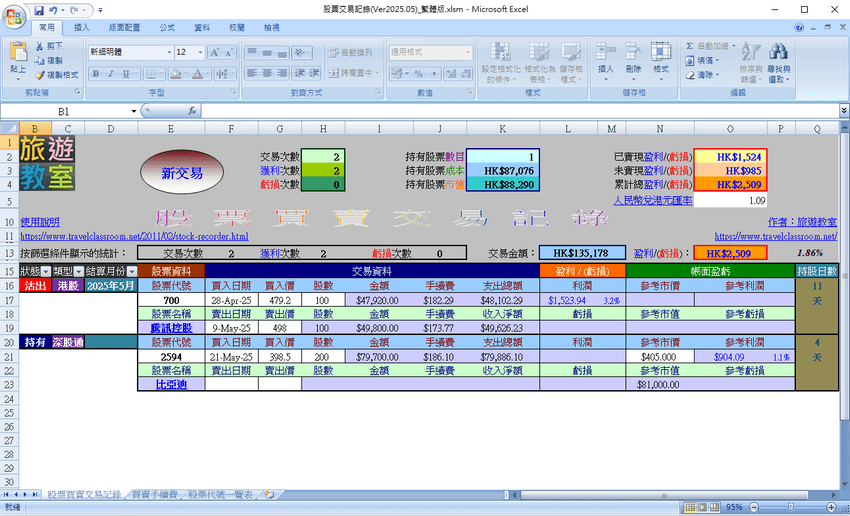Click the fill color paint bucket
850x516 pixels.
[174, 74]
